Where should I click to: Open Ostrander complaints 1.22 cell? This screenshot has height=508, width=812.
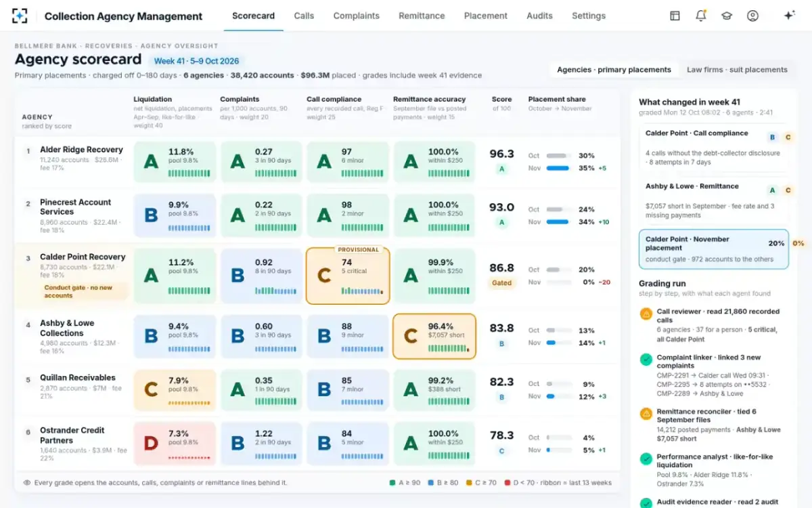261,444
